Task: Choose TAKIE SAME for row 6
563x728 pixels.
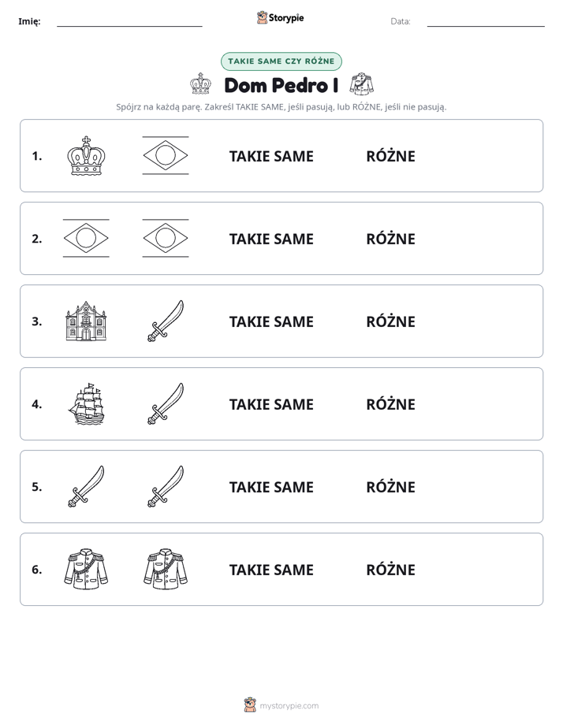Action: tap(271, 569)
